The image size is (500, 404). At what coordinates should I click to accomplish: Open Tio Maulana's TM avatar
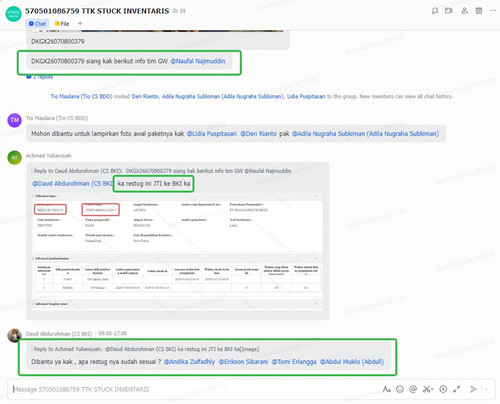point(14,120)
